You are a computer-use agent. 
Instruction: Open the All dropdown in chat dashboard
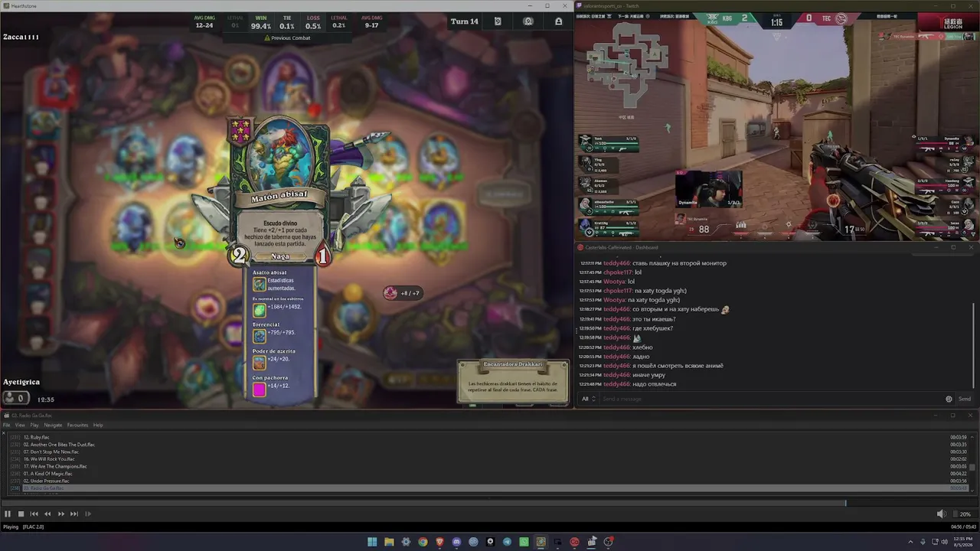(588, 399)
